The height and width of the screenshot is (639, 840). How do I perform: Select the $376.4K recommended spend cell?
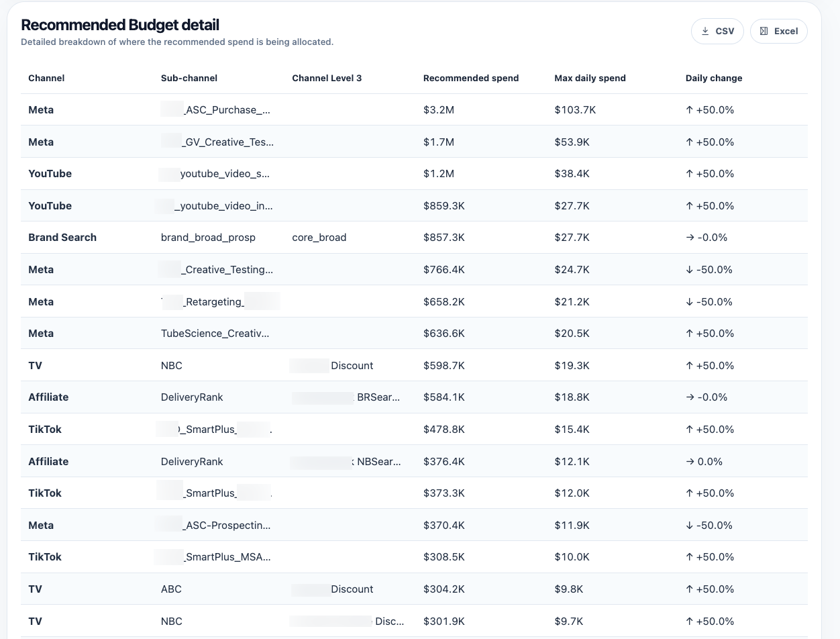click(x=444, y=461)
